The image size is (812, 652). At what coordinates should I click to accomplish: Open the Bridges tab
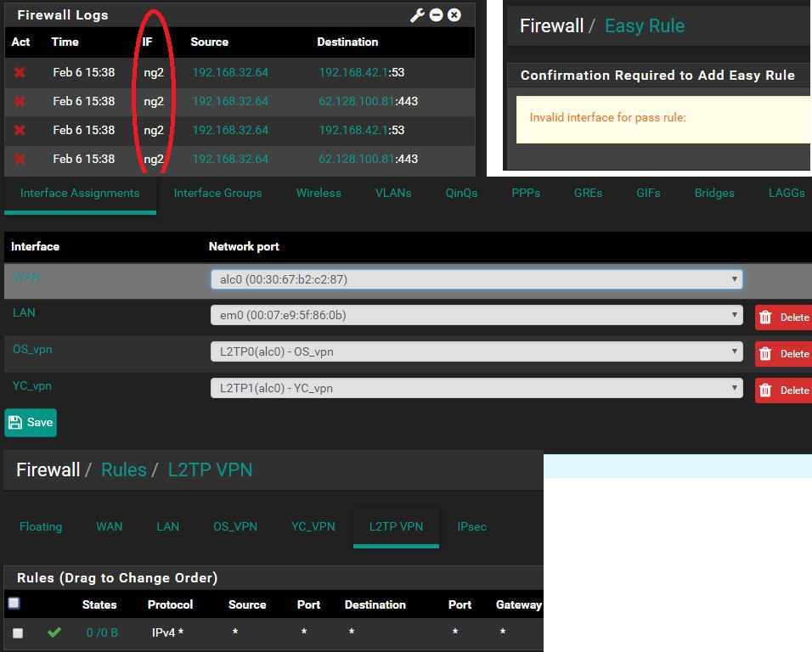714,193
